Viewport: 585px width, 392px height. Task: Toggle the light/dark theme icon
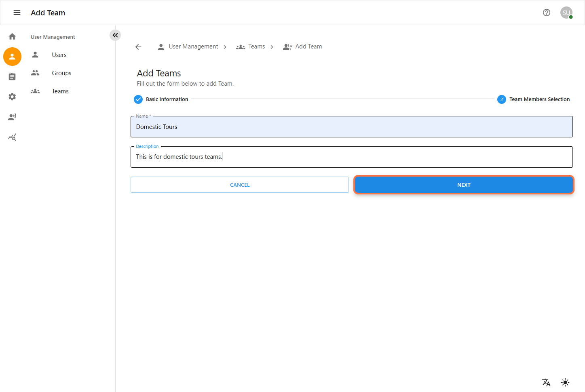[x=565, y=382]
